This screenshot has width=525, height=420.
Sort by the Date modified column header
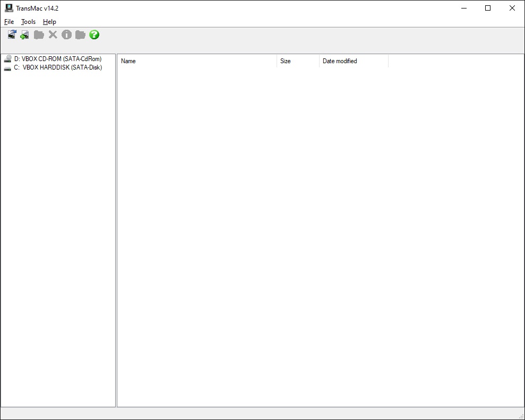pos(354,61)
